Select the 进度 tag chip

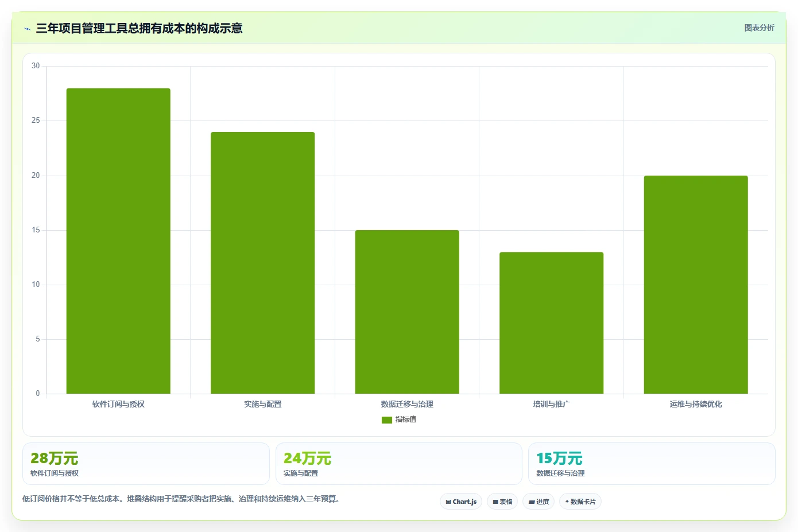539,502
